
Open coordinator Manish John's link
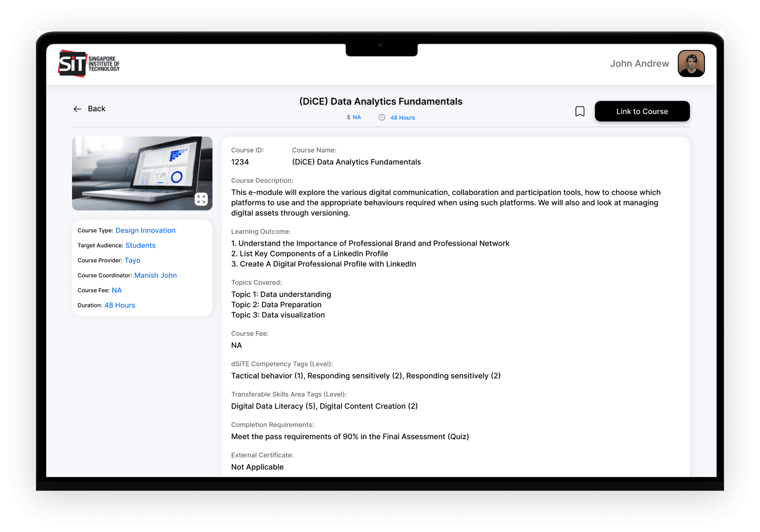[x=155, y=275]
